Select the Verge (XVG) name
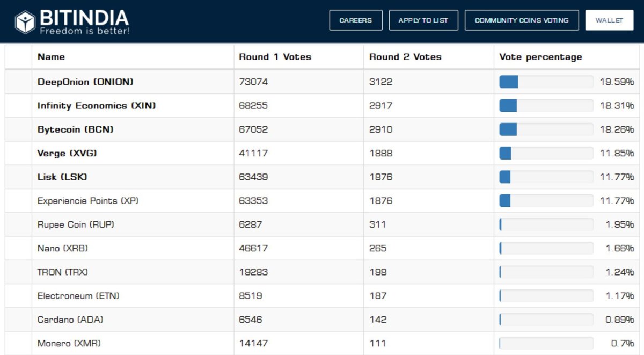 (x=67, y=153)
